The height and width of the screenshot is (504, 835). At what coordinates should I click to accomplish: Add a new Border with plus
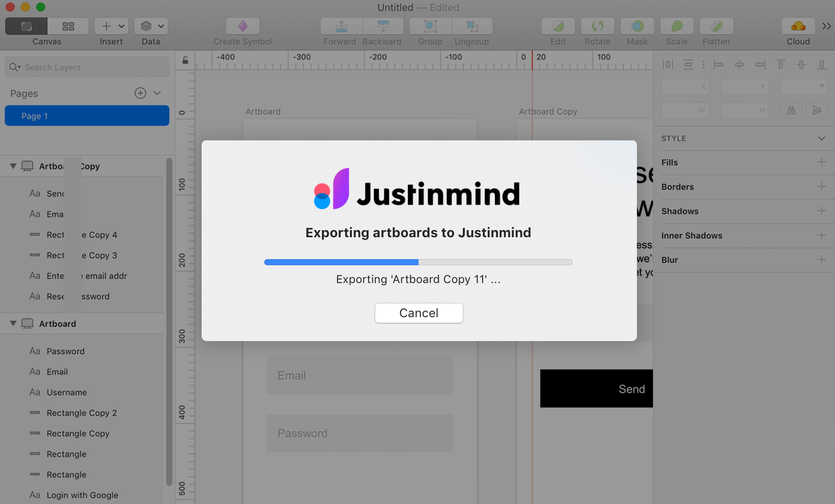822,186
